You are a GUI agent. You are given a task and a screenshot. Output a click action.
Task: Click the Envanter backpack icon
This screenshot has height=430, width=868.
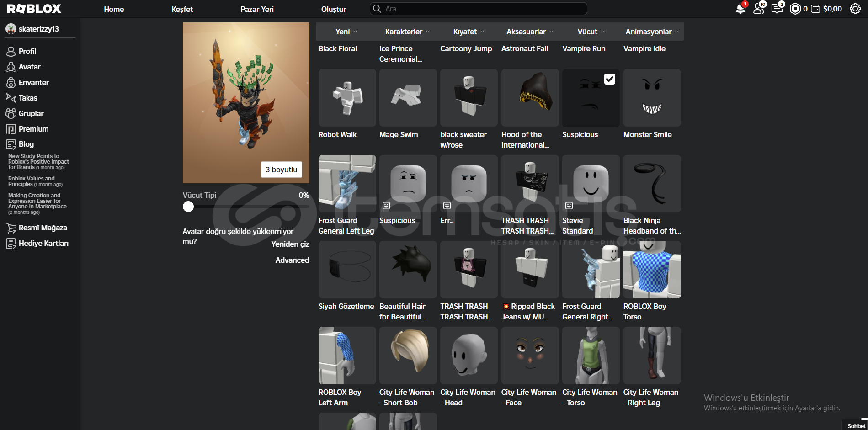11,82
